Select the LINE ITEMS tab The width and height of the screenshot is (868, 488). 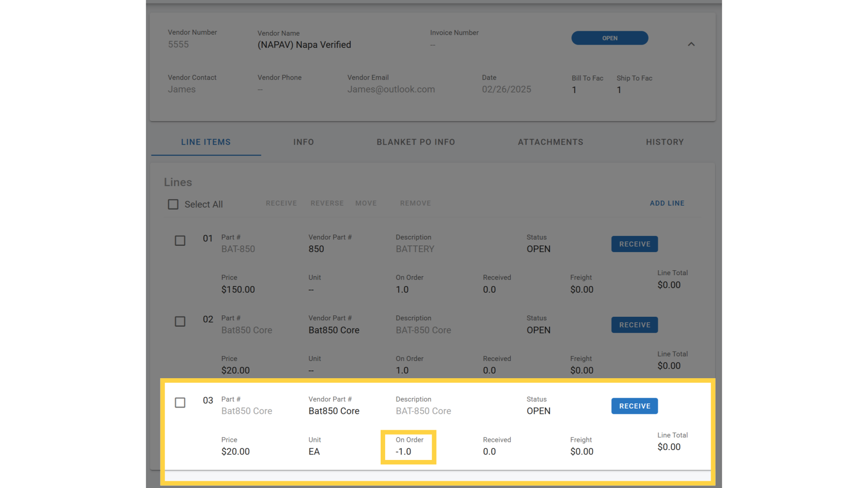point(206,142)
